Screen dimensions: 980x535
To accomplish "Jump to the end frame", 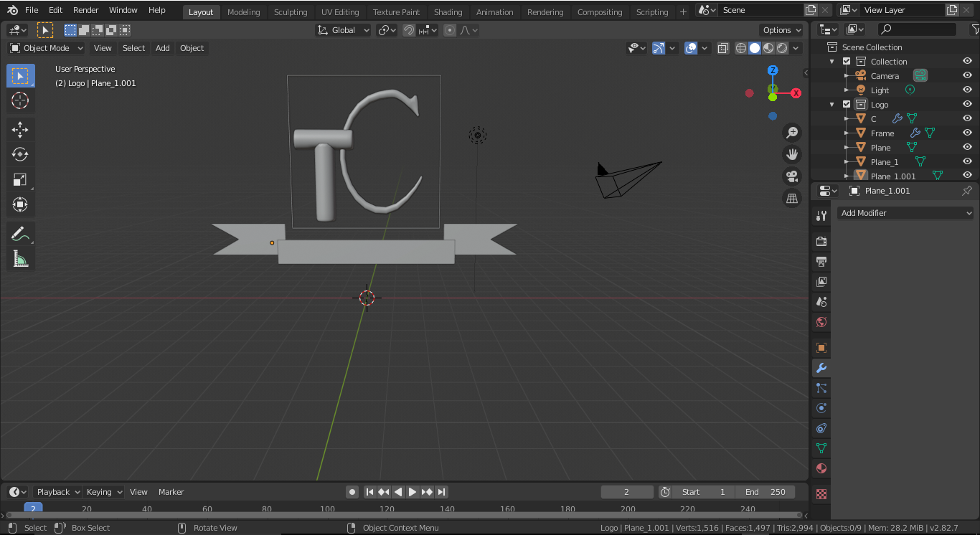I will (442, 492).
